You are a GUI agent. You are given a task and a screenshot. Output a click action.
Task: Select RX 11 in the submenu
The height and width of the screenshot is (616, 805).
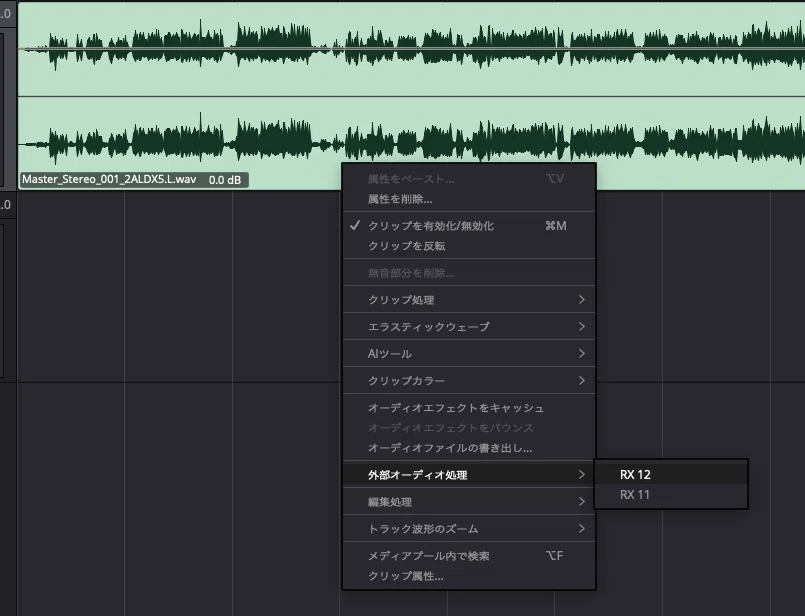[x=670, y=495]
